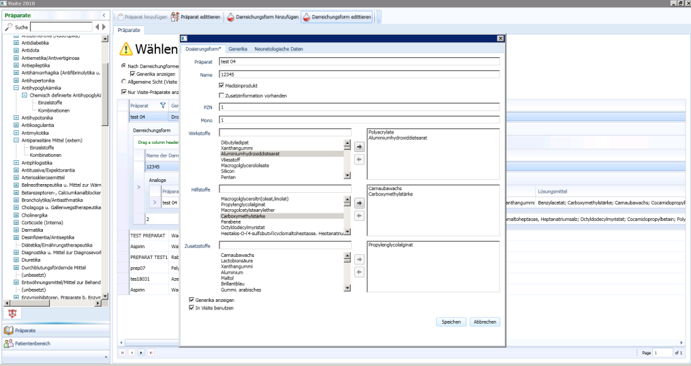The width and height of the screenshot is (691, 366).
Task: Select Xanthangummi in Wirkstoffe list
Action: [237, 148]
